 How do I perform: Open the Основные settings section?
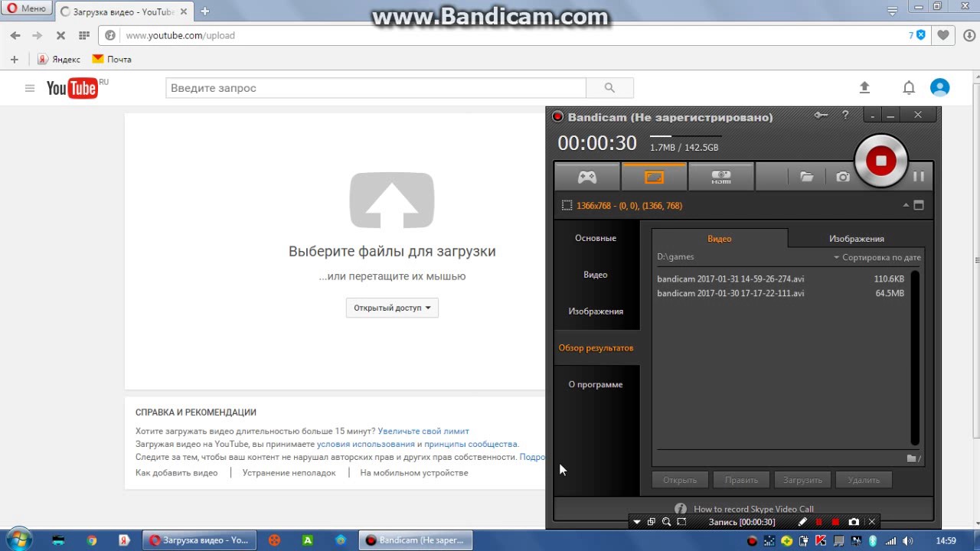(x=596, y=238)
